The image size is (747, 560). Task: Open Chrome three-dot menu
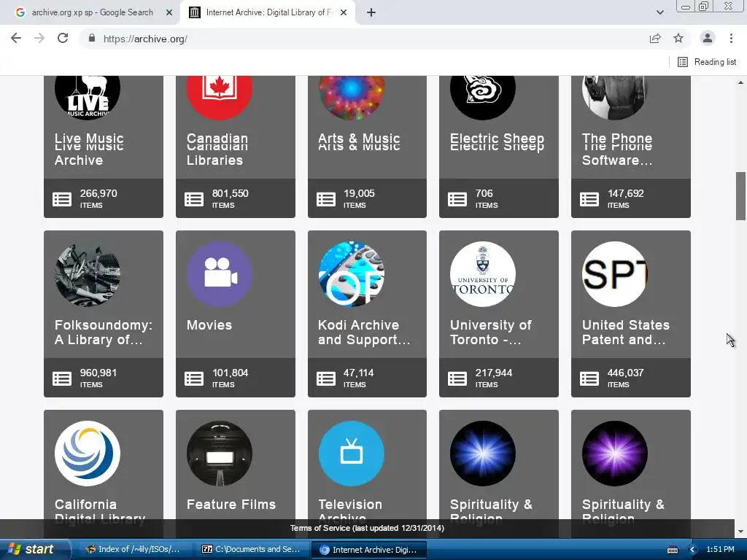(x=731, y=39)
